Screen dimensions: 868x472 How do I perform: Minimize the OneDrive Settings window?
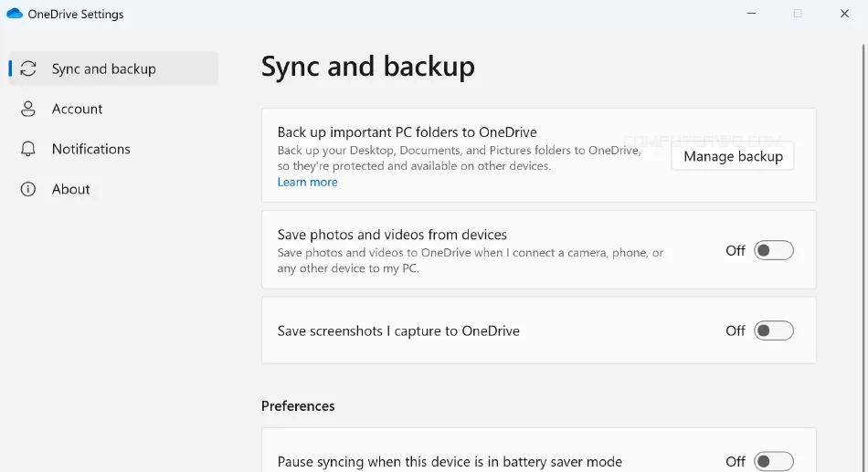coord(751,14)
